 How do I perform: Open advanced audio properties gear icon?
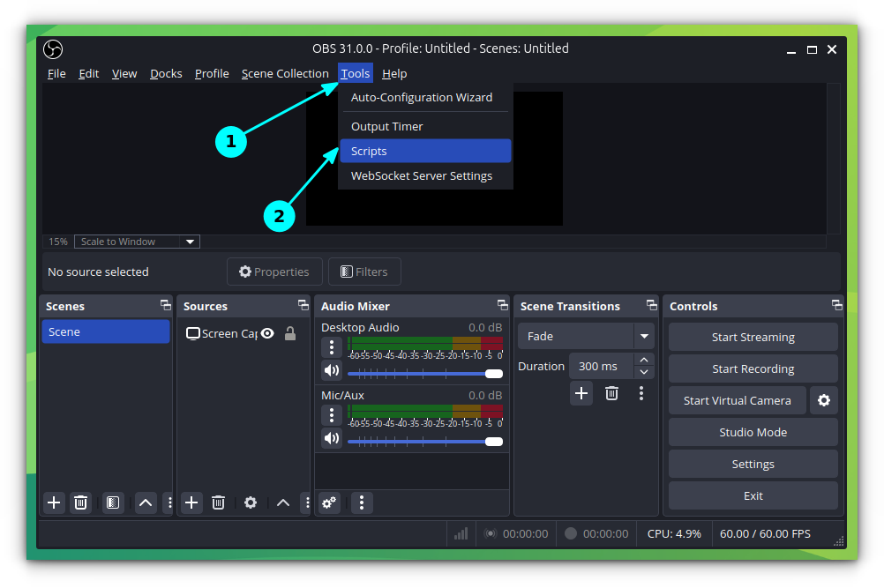(329, 502)
